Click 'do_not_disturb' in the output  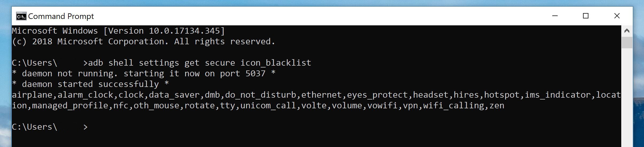(261, 95)
